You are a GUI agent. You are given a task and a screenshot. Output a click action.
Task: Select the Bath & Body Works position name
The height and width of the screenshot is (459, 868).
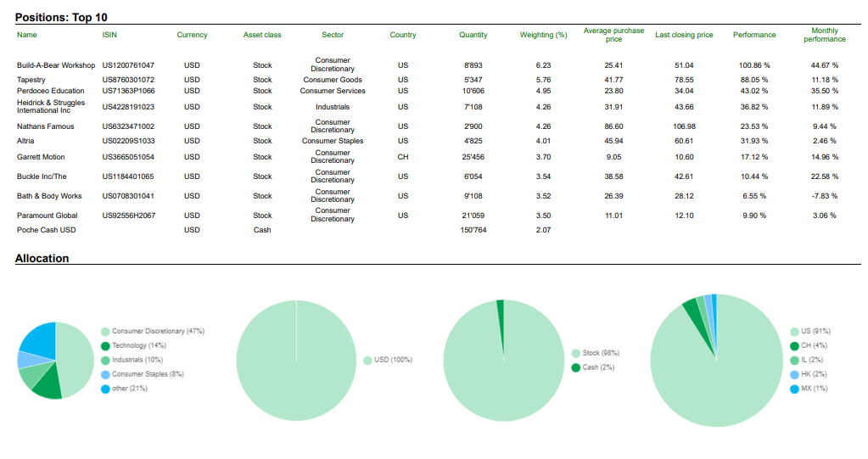pos(49,196)
